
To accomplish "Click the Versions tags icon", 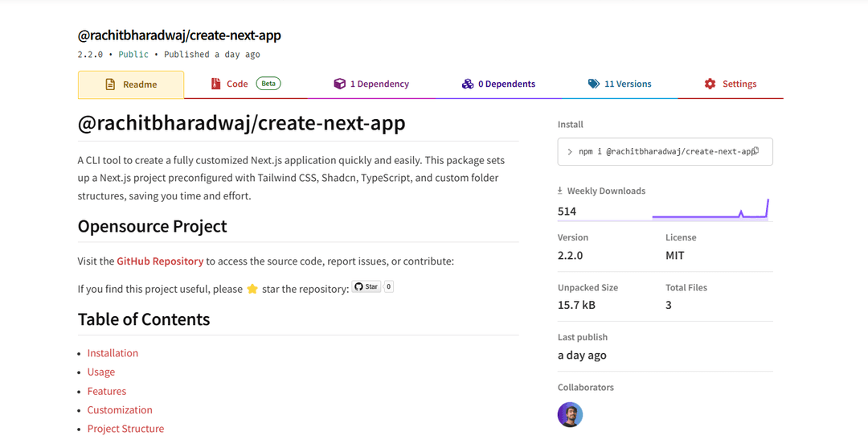I will coord(594,84).
